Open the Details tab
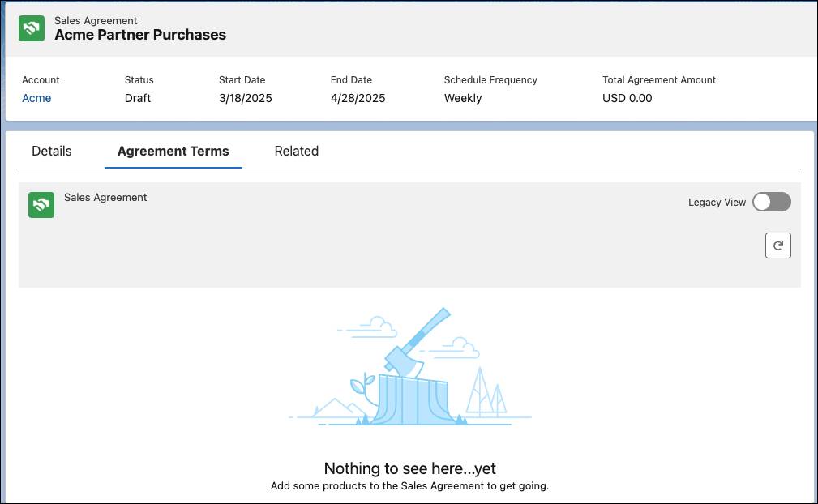 point(52,152)
